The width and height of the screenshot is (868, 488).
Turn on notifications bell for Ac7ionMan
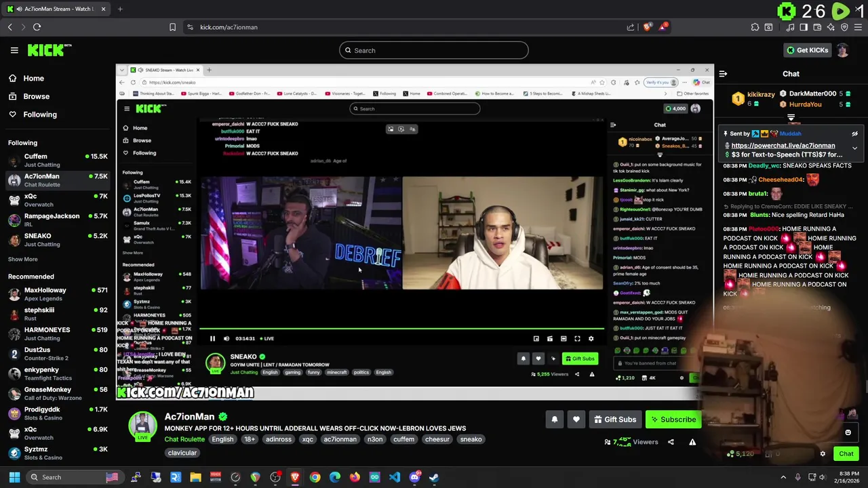point(554,420)
